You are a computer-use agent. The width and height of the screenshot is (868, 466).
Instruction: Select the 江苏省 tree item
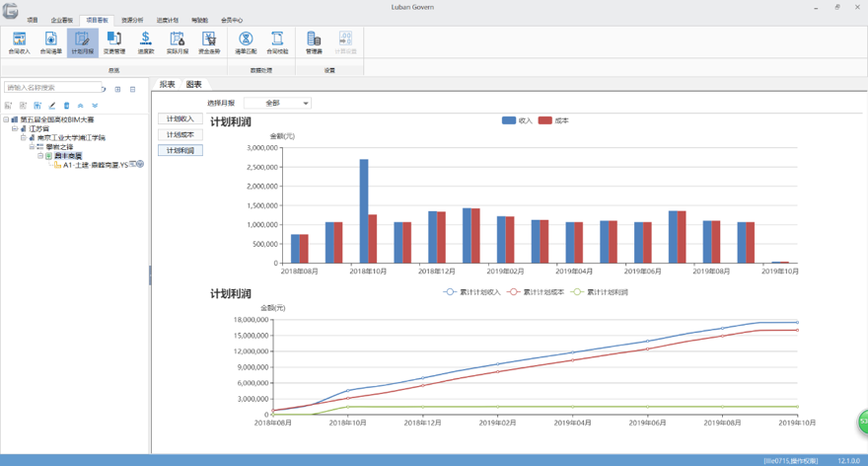click(38, 128)
